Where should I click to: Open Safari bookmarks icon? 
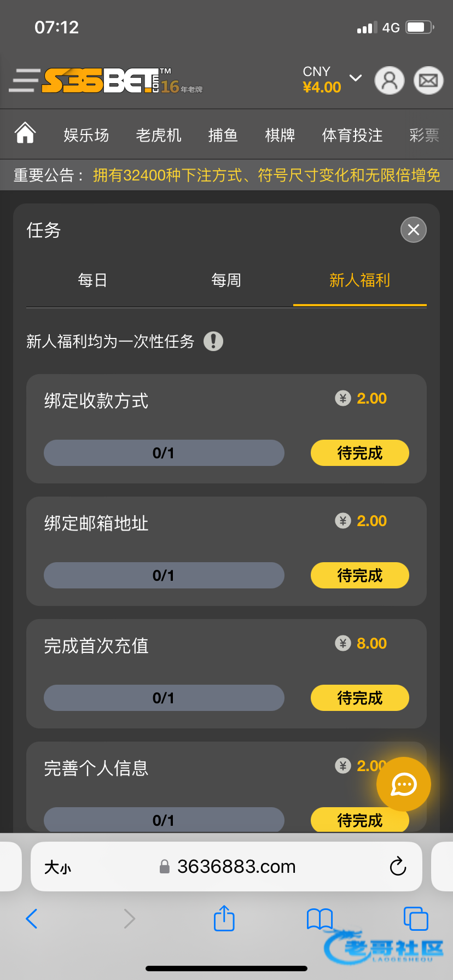320,918
